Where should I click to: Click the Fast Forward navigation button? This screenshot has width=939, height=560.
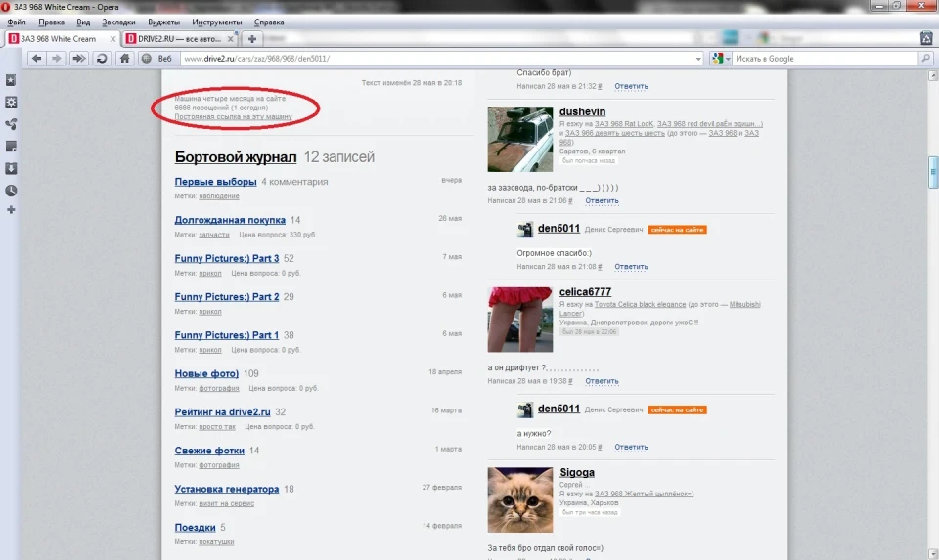(x=78, y=58)
